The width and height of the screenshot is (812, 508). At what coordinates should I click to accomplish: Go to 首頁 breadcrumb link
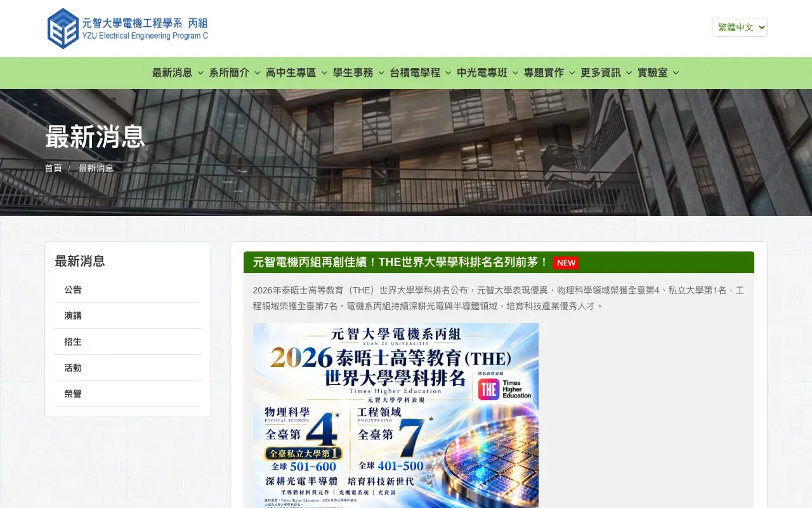pyautogui.click(x=53, y=168)
